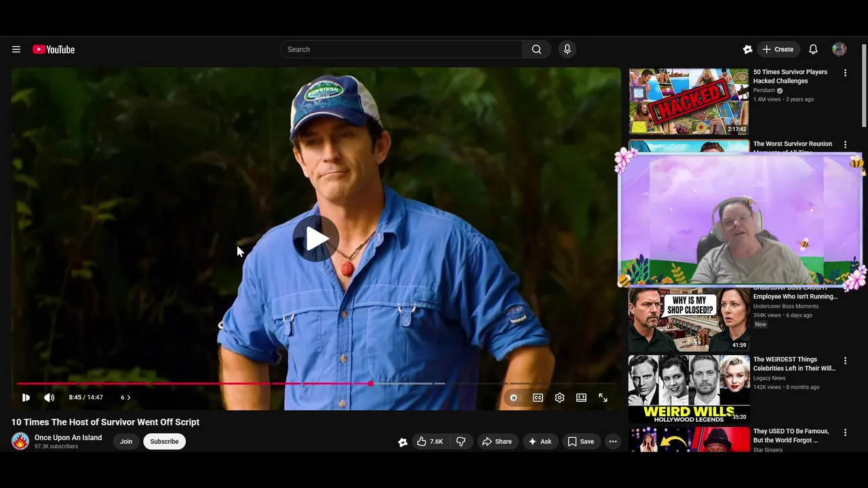Open the 'Why is my shop closed' thumbnail
Viewport: 868px width, 488px height.
pos(689,319)
